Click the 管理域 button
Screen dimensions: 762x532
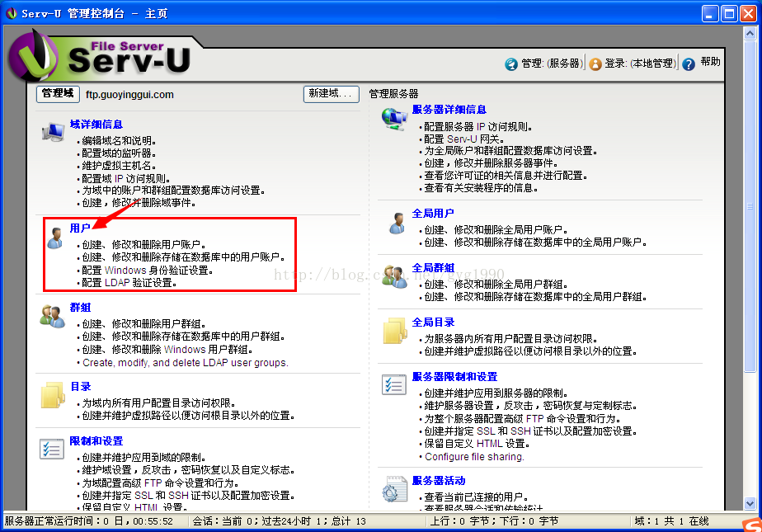58,94
